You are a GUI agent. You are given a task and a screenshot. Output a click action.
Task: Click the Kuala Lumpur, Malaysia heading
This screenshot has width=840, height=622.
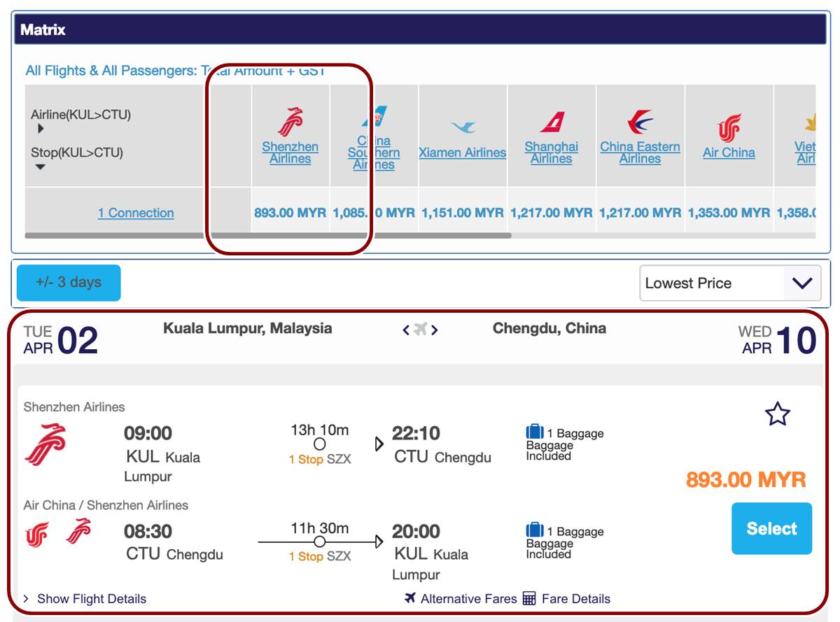click(248, 328)
